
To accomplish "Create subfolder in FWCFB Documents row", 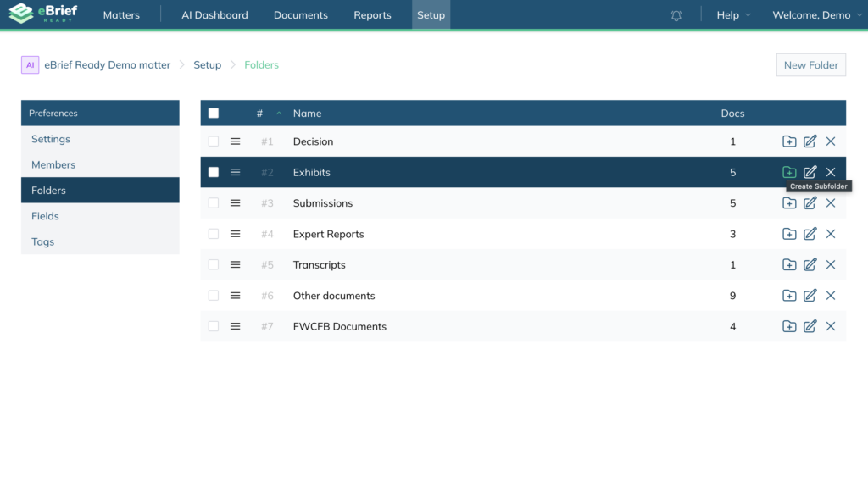I will tap(789, 326).
